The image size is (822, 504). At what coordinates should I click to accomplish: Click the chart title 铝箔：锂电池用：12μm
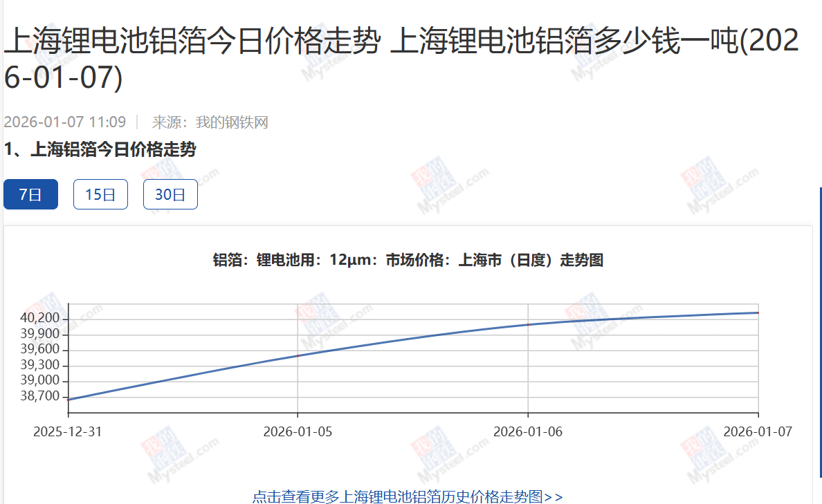click(x=408, y=260)
